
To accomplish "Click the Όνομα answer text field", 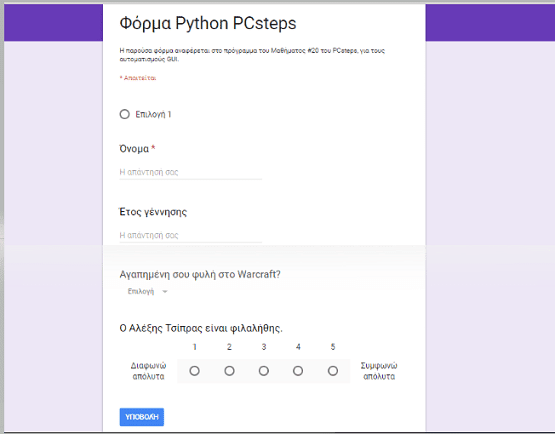I will point(190,172).
